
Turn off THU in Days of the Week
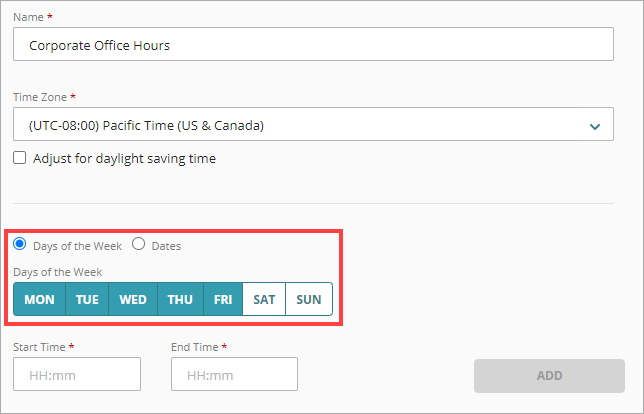(x=180, y=300)
